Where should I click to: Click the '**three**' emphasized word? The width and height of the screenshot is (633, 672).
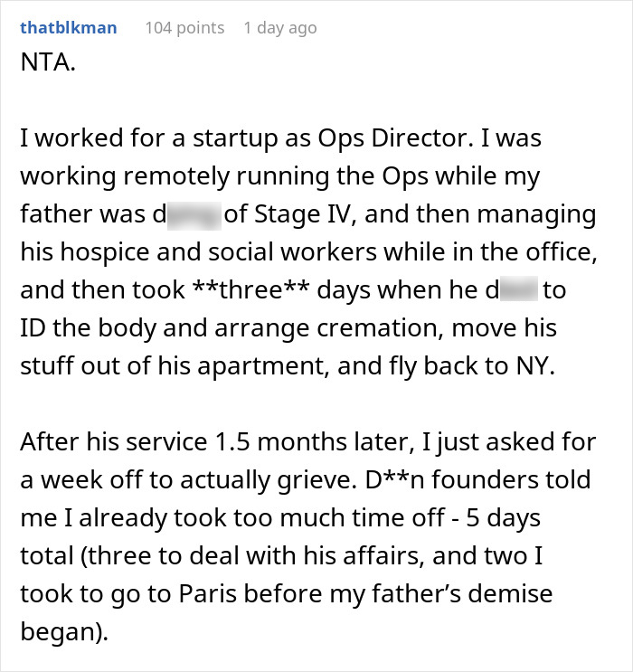tap(251, 290)
